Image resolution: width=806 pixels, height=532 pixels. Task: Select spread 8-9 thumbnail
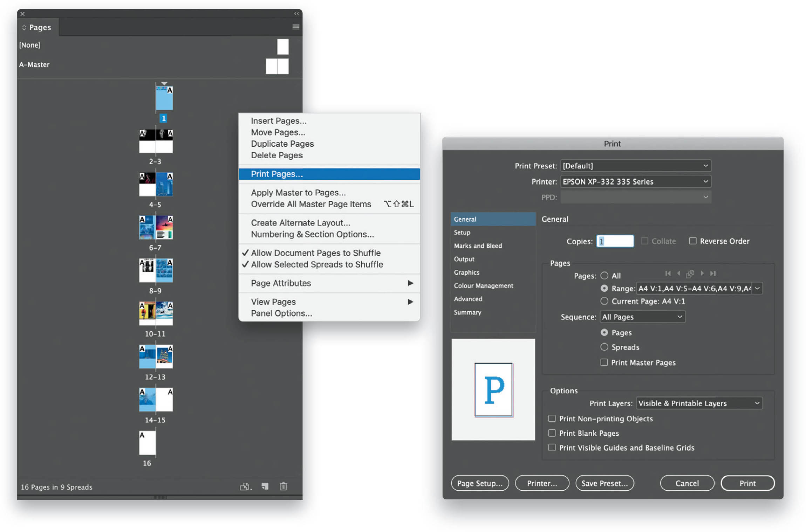[156, 270]
